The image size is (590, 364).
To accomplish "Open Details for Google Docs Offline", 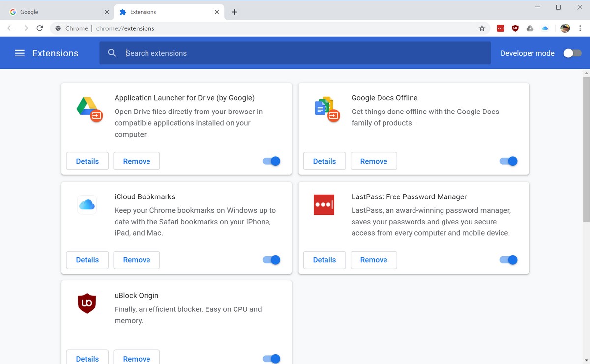I will click(x=324, y=161).
